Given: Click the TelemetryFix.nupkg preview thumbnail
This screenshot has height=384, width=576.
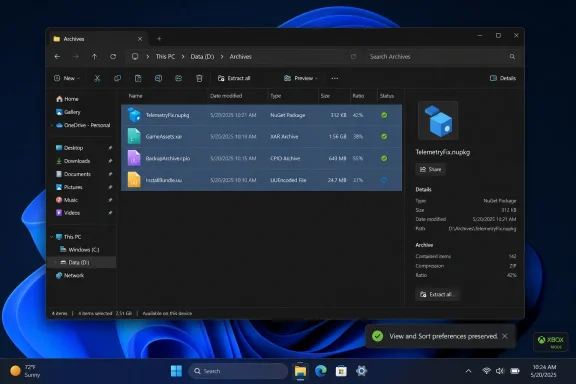Looking at the screenshot, I should coord(438,121).
